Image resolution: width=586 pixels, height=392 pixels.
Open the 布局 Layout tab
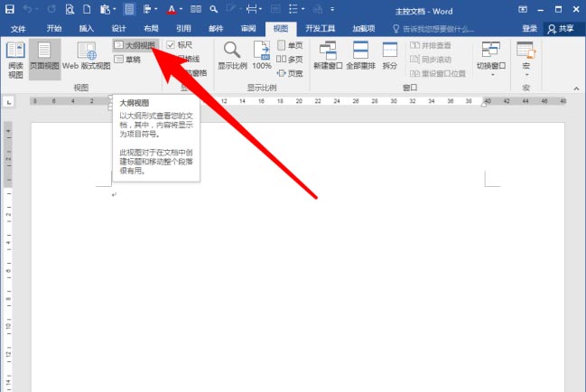click(x=151, y=28)
